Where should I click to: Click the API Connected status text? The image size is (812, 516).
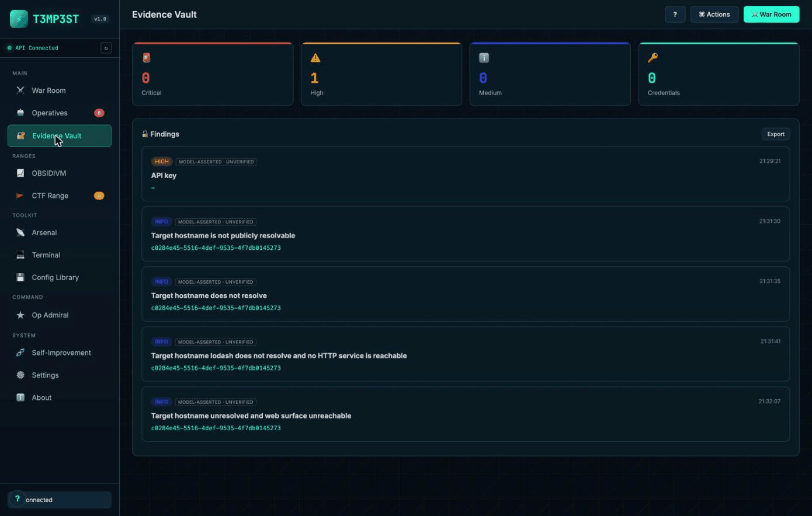click(37, 48)
